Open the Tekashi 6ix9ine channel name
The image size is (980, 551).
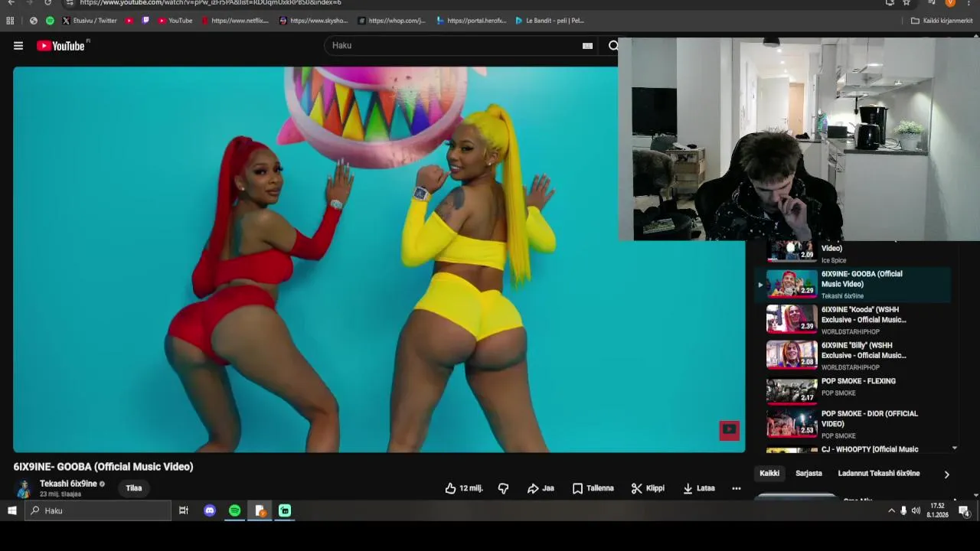coord(68,484)
